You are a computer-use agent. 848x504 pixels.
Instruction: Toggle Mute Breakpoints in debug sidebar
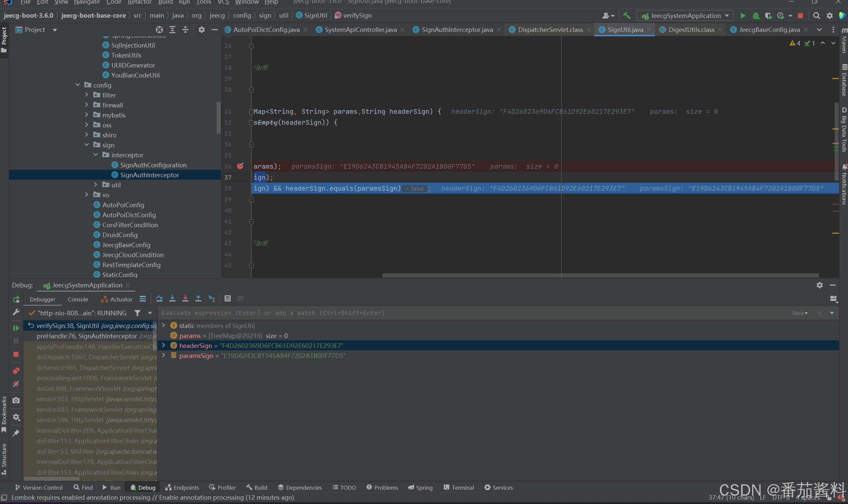click(x=16, y=384)
